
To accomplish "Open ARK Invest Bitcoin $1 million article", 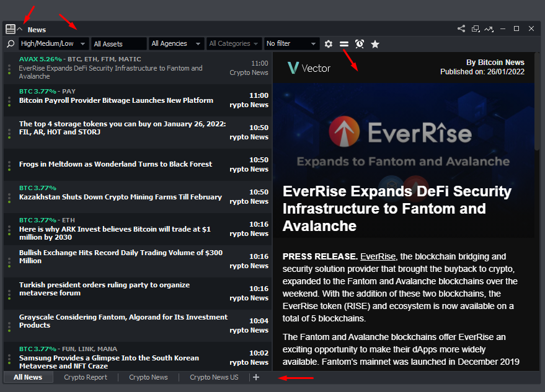I will pos(115,233).
